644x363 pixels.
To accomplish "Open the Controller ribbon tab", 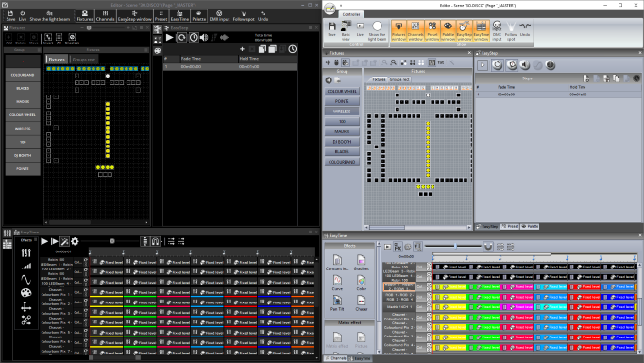I will [x=351, y=14].
